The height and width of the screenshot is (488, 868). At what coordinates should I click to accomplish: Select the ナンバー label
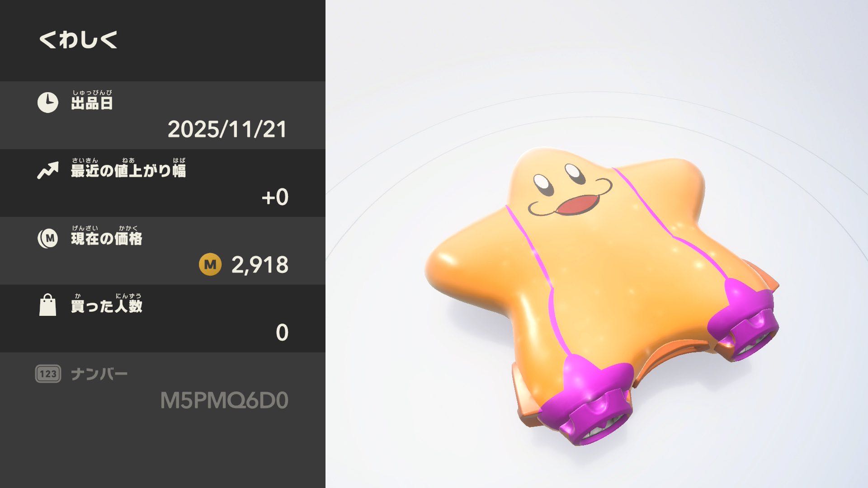click(99, 374)
